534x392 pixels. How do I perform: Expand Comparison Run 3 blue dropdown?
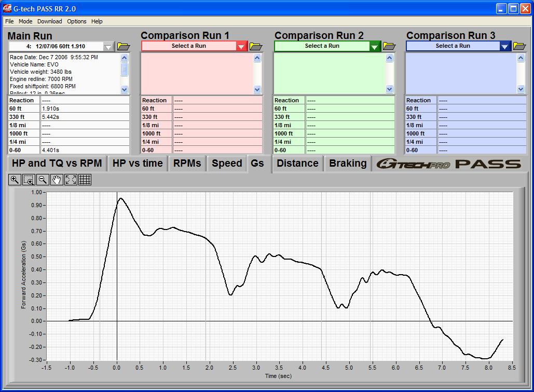point(505,47)
